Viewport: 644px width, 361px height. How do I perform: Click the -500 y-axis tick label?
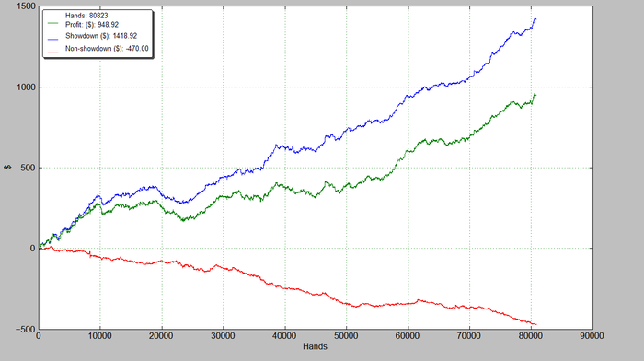[x=26, y=330]
